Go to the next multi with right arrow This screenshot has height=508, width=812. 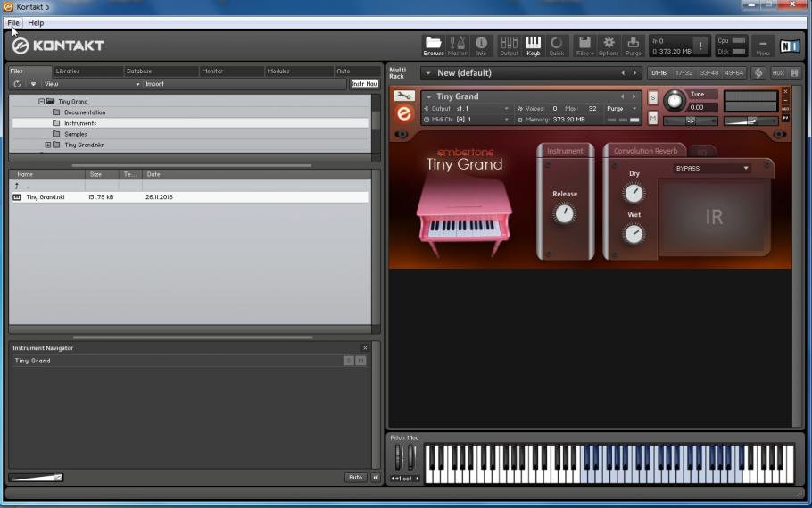[635, 73]
